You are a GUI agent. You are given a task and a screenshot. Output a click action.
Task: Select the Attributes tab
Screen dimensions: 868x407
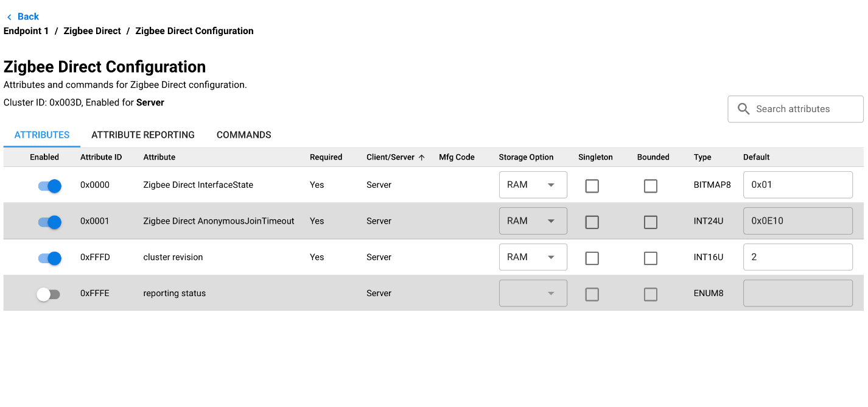[42, 135]
